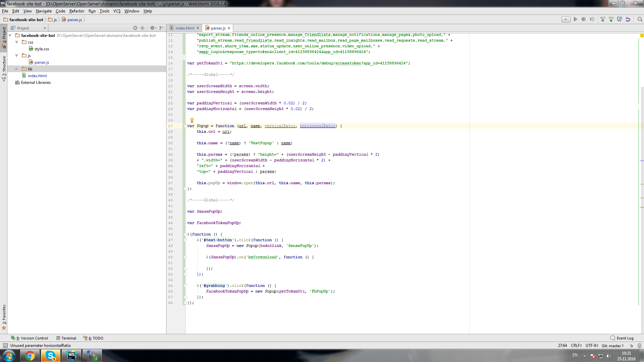Open the Version Control tool window

point(30,338)
